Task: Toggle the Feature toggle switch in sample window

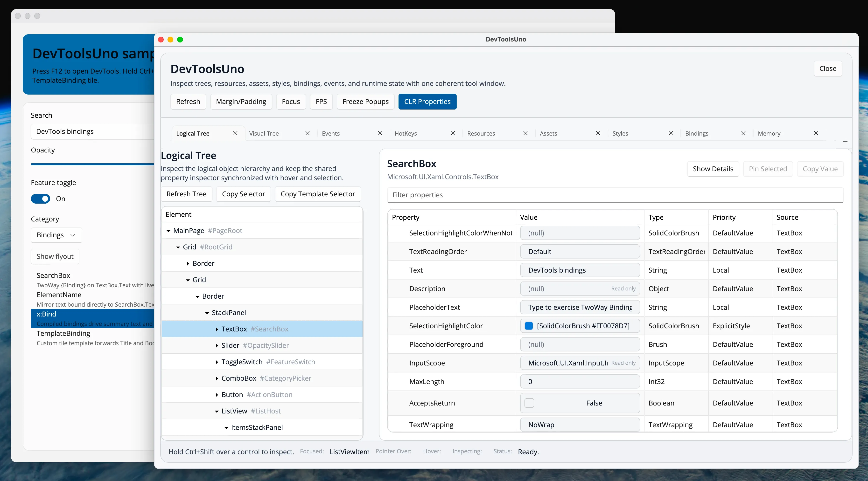Action: tap(41, 199)
